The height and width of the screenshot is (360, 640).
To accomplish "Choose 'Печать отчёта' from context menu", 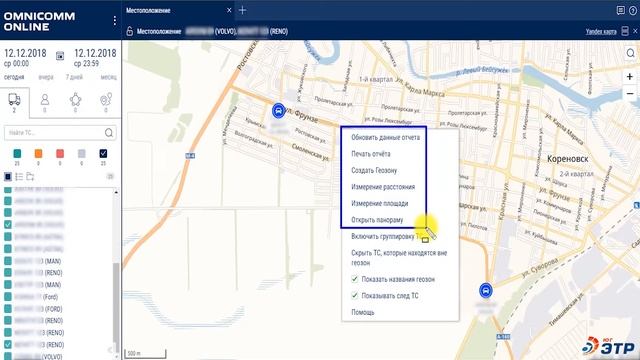I will 371,154.
